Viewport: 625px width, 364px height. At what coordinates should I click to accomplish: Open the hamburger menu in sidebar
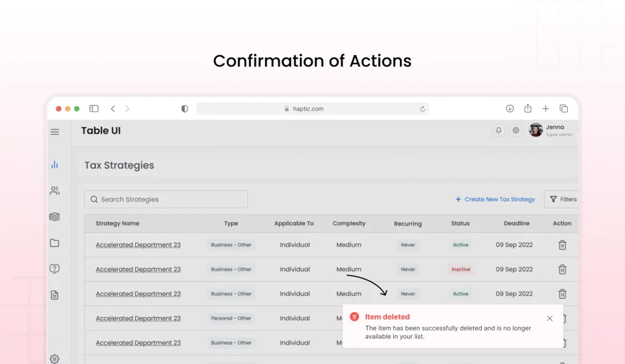pos(55,132)
